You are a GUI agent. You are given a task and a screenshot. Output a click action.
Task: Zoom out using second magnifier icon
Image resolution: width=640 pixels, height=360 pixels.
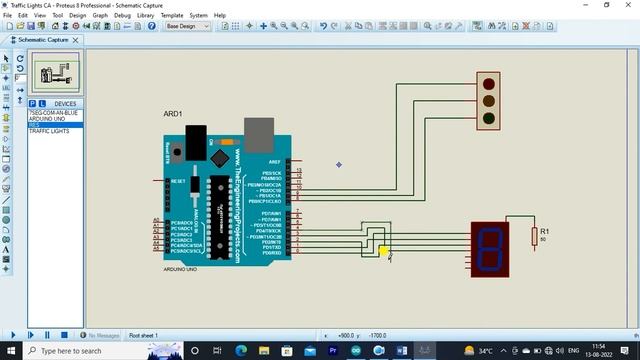[284, 26]
